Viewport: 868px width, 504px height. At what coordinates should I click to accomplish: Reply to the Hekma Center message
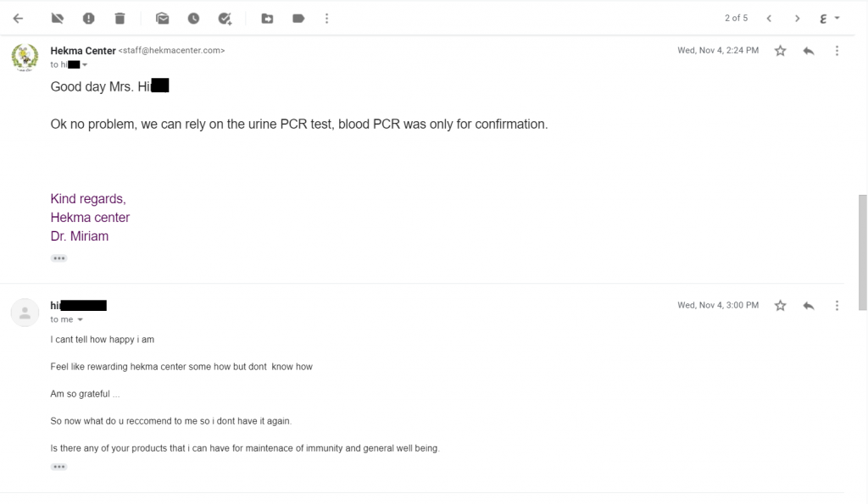pos(809,51)
